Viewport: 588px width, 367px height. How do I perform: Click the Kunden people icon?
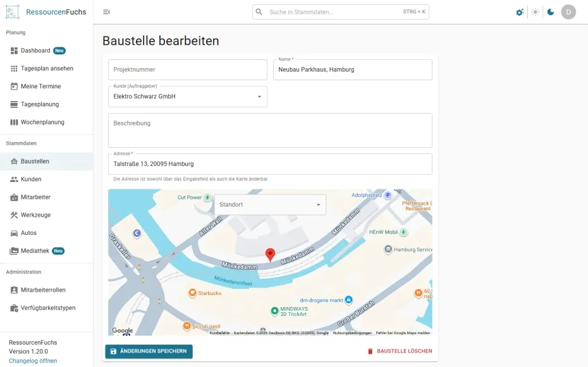coord(14,179)
